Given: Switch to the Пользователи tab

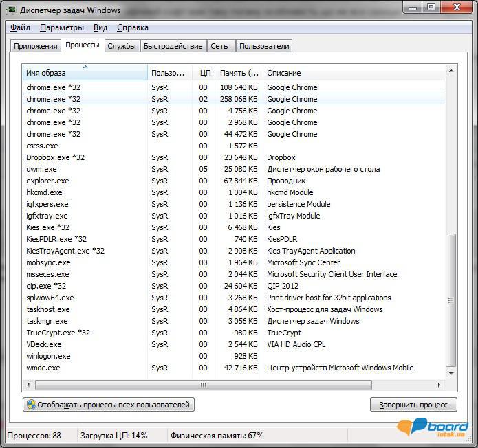Looking at the screenshot, I should pyautogui.click(x=264, y=46).
